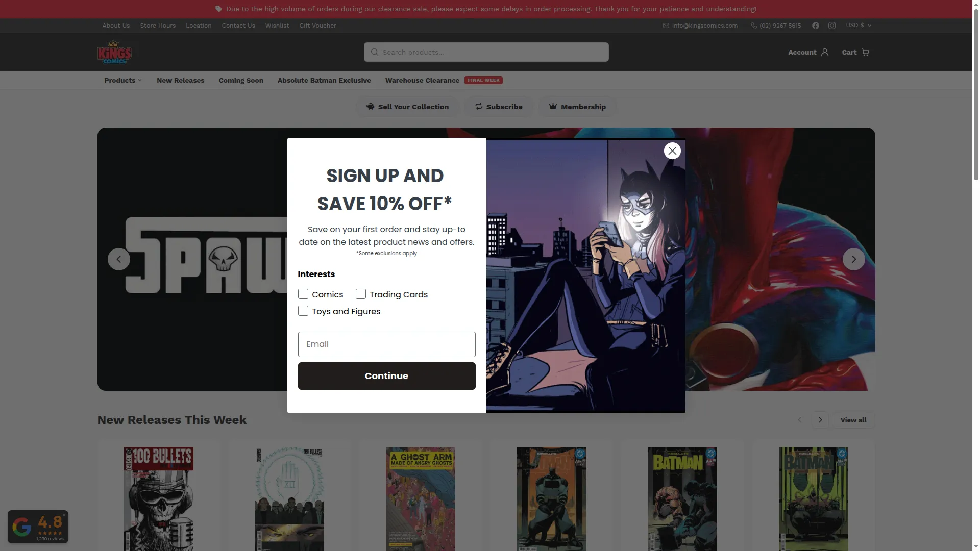Open the Facebook page icon
This screenshot has height=551, width=980.
coord(816,26)
